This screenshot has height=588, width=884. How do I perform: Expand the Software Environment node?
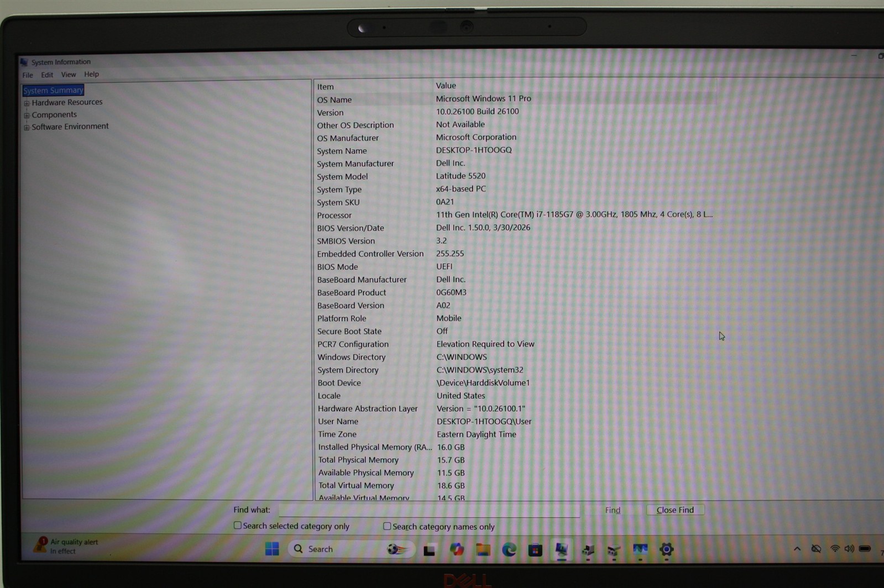tap(27, 127)
